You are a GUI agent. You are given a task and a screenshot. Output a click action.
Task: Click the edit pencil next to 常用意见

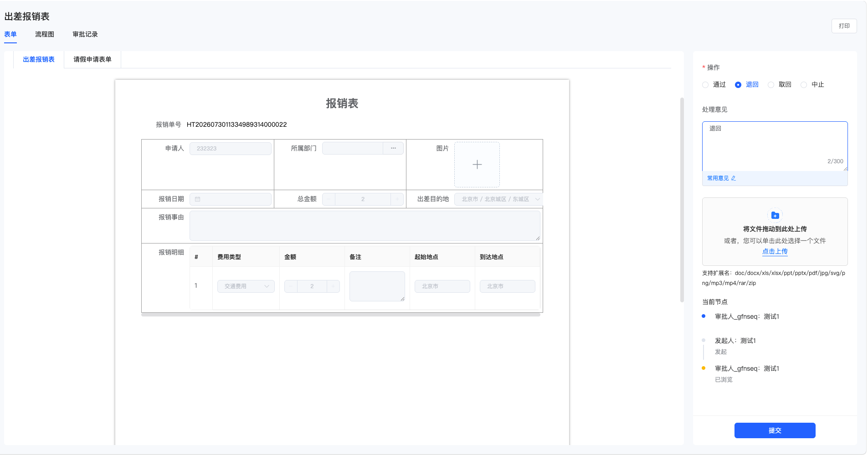[734, 178]
